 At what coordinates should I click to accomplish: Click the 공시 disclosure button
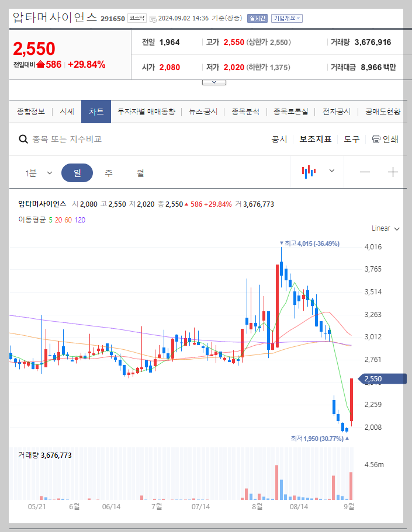pos(279,139)
